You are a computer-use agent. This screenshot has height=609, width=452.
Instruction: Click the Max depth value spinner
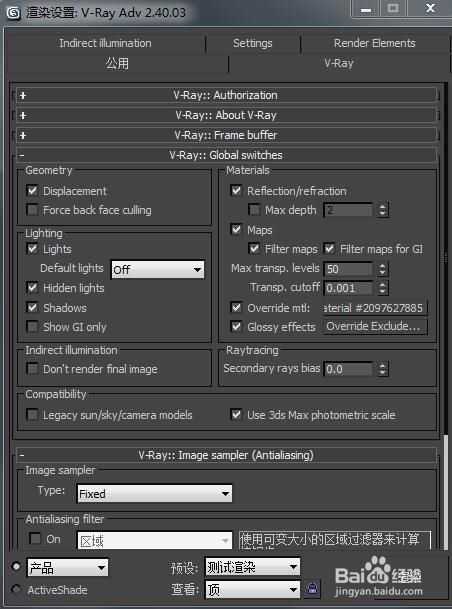(383, 210)
